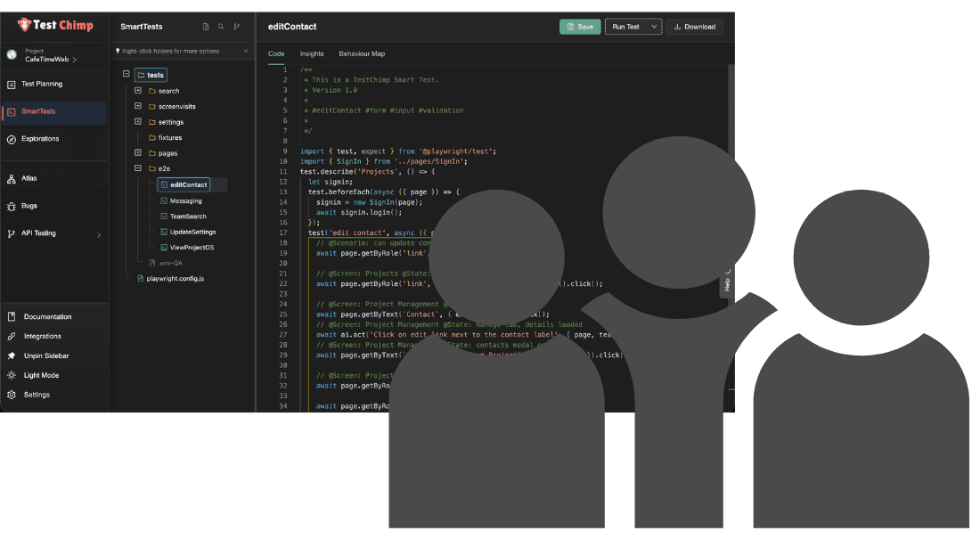Click the Integrations plug icon
Screen dimensions: 980x539
click(12, 337)
